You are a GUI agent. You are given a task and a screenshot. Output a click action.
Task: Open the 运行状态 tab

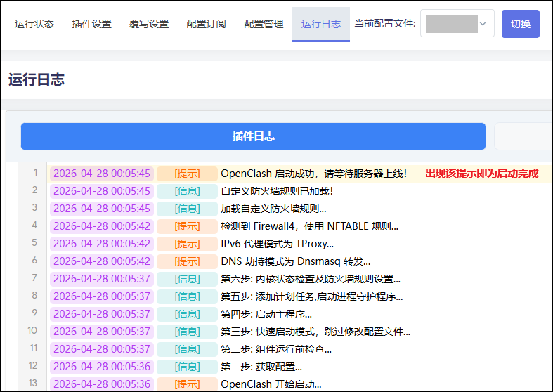tap(34, 24)
